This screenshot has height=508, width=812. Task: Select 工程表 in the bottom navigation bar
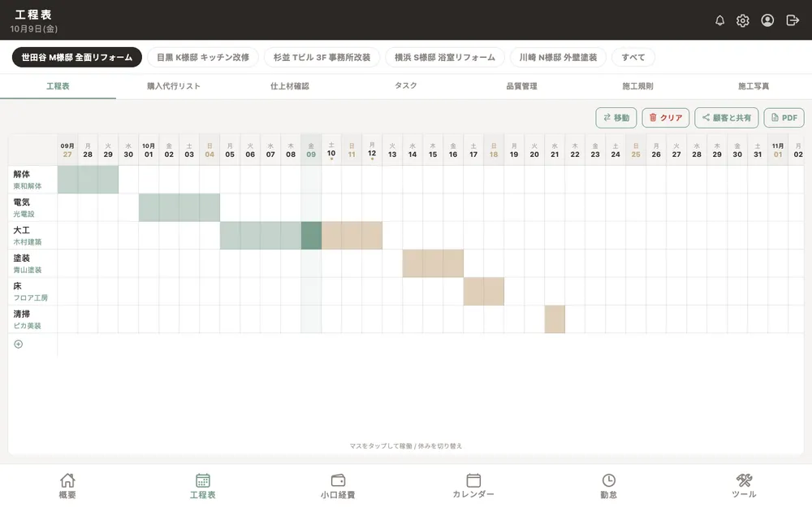tap(202, 486)
